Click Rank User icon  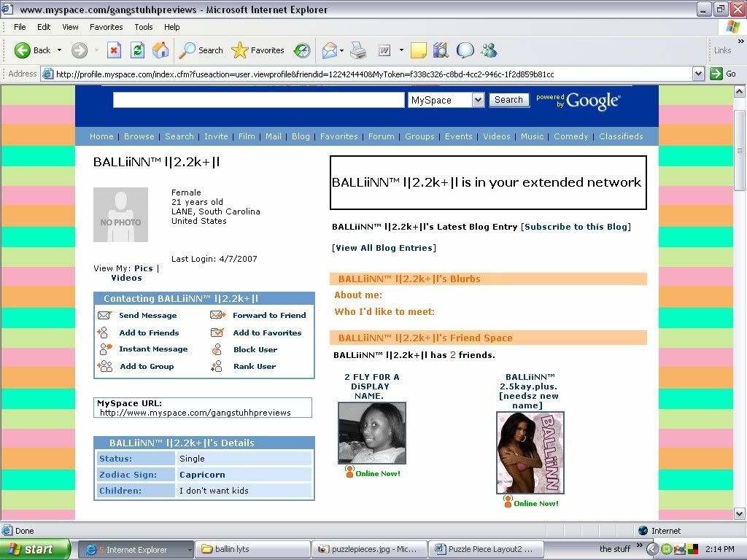pyautogui.click(x=217, y=366)
